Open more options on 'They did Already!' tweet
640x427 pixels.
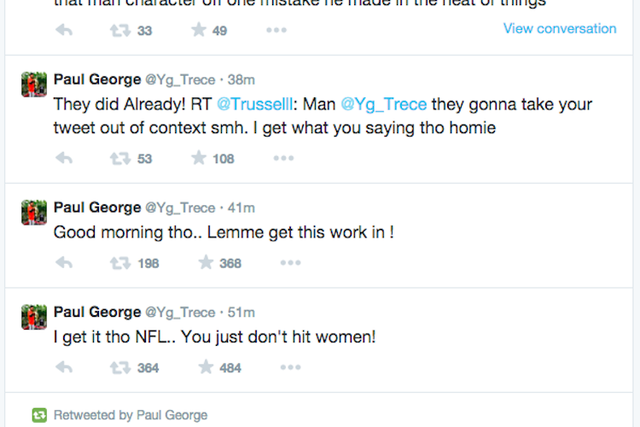(x=283, y=158)
